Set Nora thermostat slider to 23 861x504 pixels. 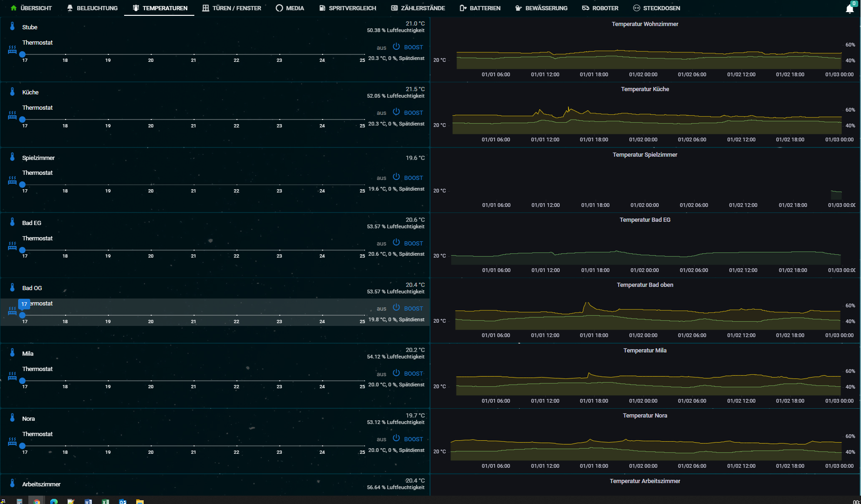point(279,446)
